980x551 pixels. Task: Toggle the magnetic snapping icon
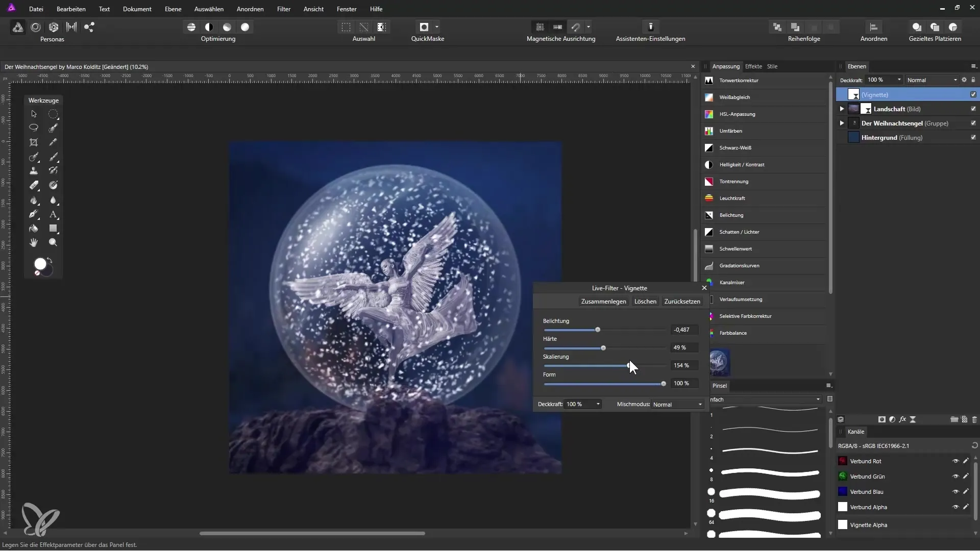[576, 27]
